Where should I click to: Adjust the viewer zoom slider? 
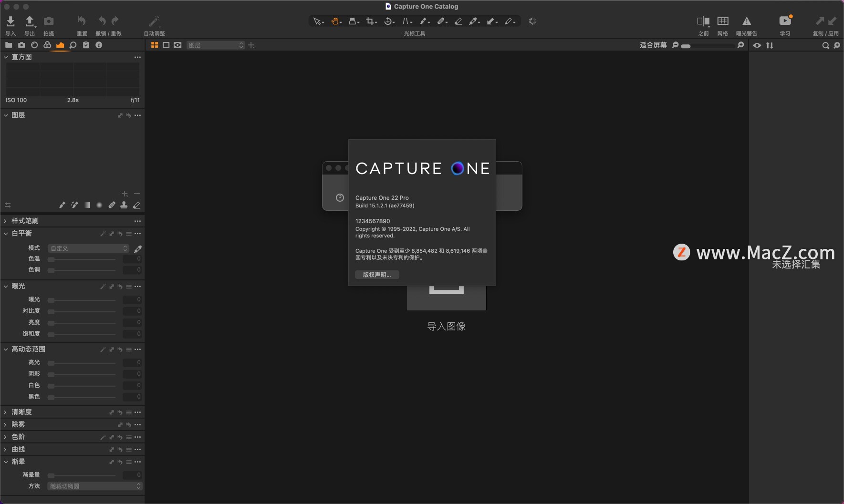[709, 46]
